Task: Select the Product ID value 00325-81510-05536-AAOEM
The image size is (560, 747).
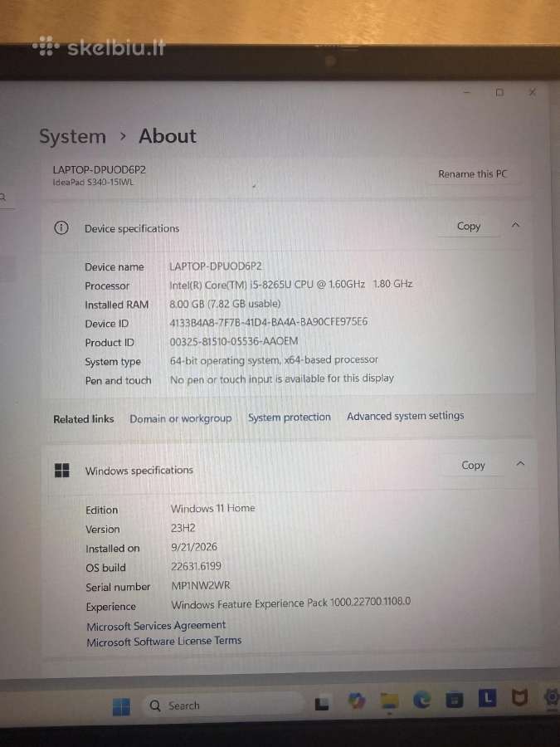Action: click(234, 341)
